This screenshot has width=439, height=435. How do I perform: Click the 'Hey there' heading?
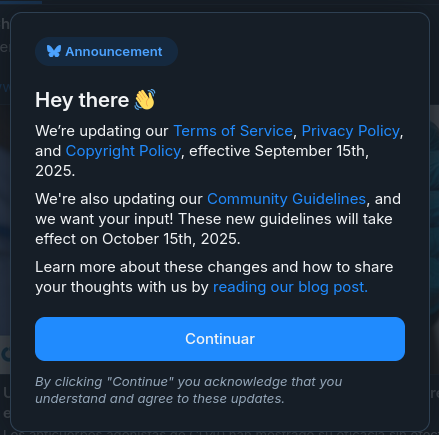tap(82, 100)
